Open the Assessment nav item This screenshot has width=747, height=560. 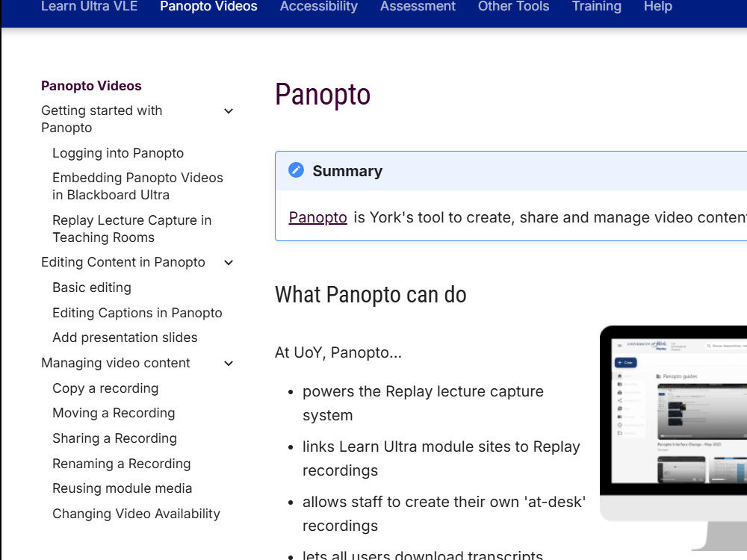point(418,6)
